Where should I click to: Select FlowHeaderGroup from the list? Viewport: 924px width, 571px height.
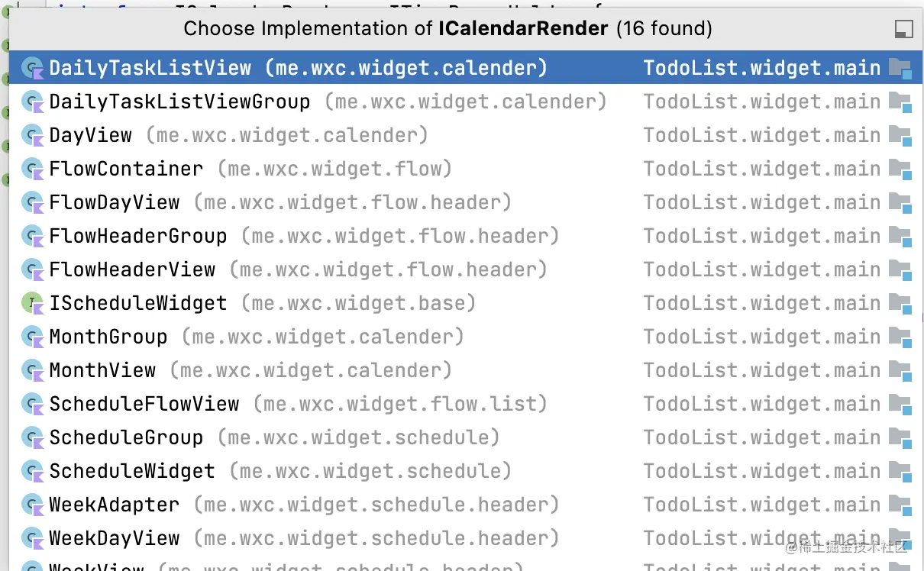tap(466, 236)
